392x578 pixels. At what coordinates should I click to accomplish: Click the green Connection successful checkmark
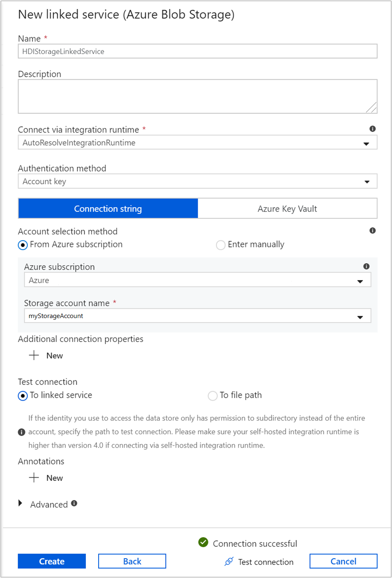click(203, 543)
